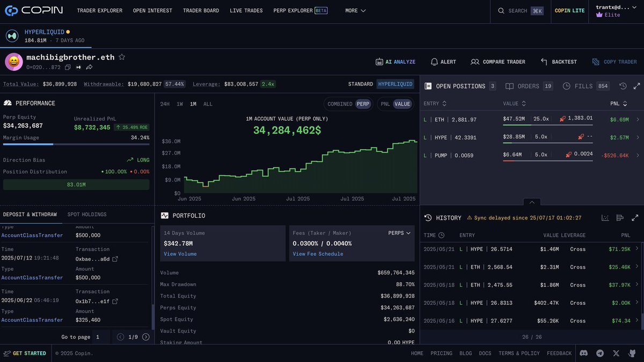Toggle time display with clock icon in History header
Screen dimensions: 644x362
[442, 235]
